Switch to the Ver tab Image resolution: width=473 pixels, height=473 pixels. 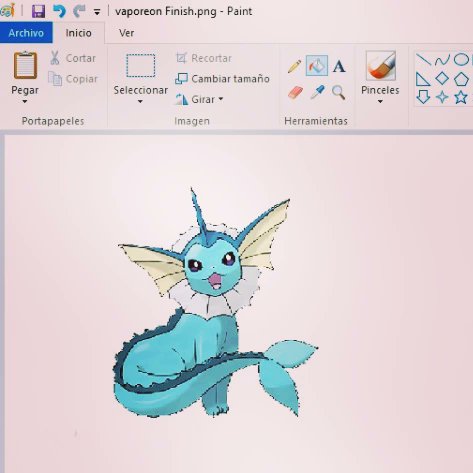coord(127,33)
